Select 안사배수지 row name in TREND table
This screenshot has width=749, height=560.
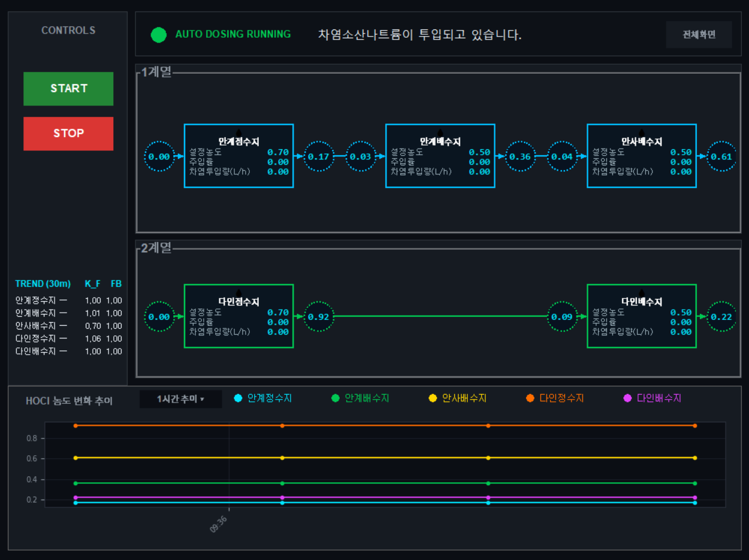(35, 326)
